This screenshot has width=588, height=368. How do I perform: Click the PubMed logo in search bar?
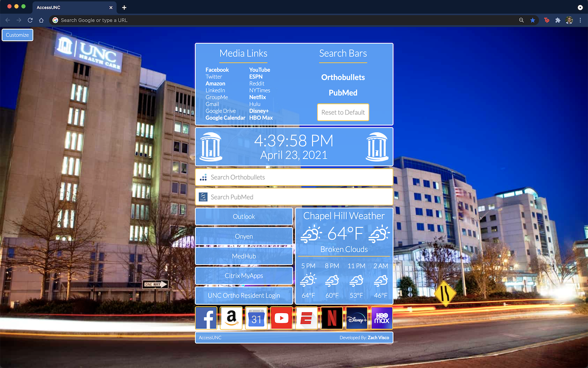coord(203,197)
